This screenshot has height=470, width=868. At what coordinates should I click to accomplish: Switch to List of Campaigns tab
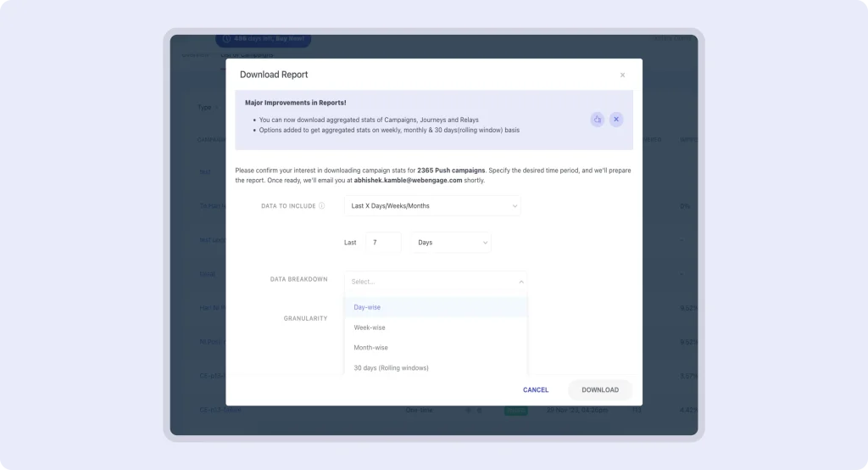pos(248,55)
